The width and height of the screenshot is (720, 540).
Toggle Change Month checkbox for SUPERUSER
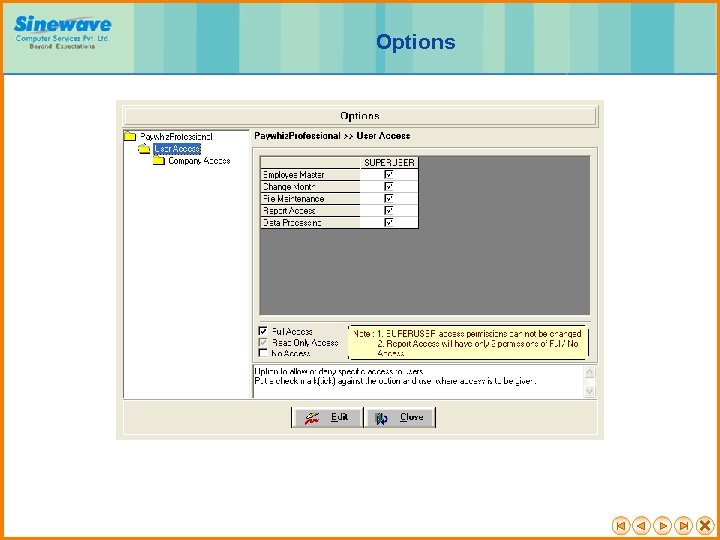point(389,186)
